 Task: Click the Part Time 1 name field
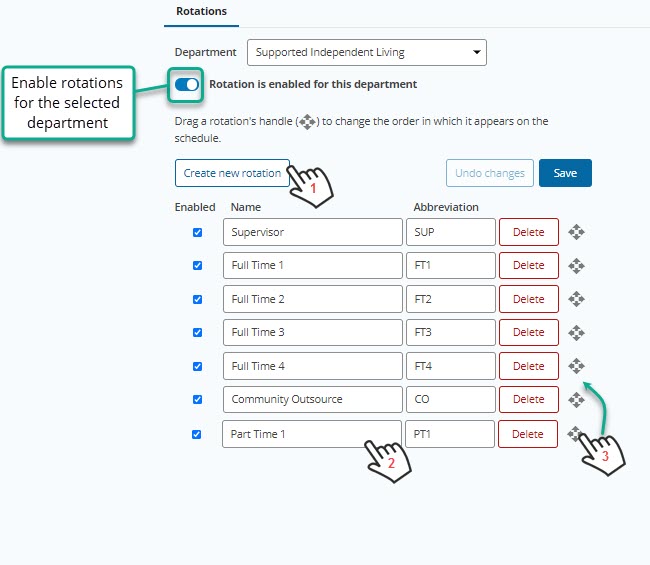tap(312, 434)
